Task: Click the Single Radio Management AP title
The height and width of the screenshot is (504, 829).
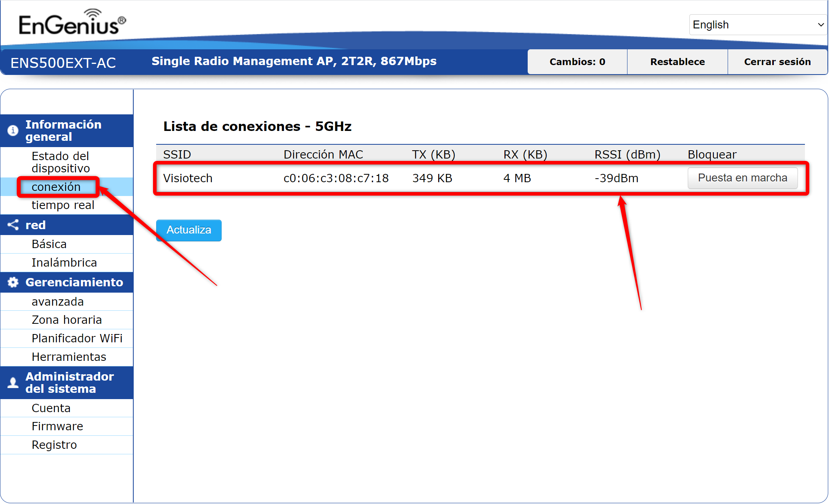Action: pos(294,61)
